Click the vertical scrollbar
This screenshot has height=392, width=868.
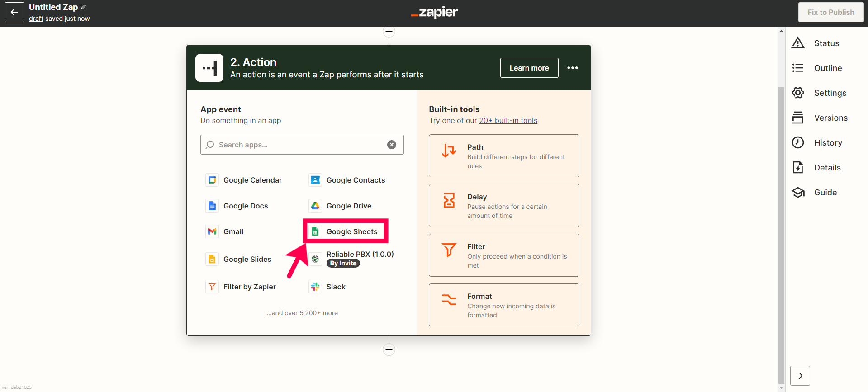pyautogui.click(x=781, y=235)
